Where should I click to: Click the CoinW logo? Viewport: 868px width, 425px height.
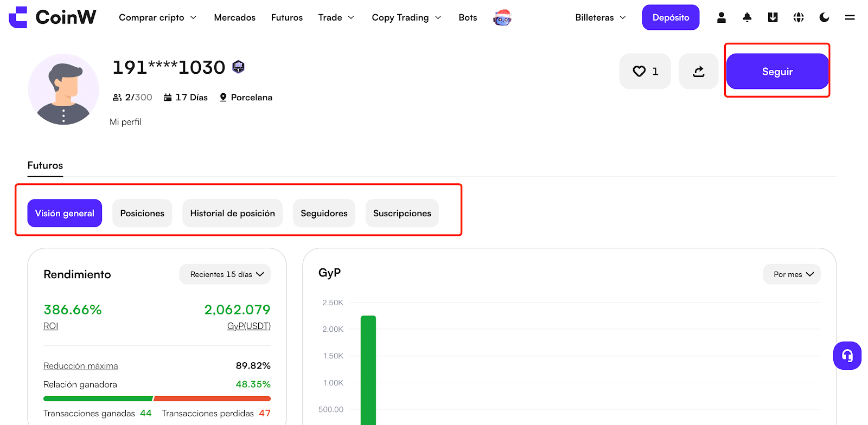click(x=53, y=17)
